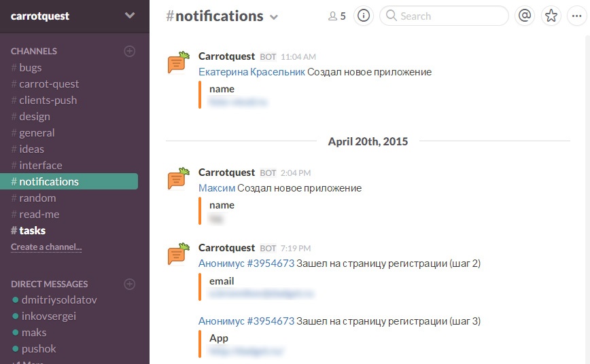Viewport: 590px width, 364px height.
Task: Open Екатерина Красельник user link
Action: tap(251, 71)
